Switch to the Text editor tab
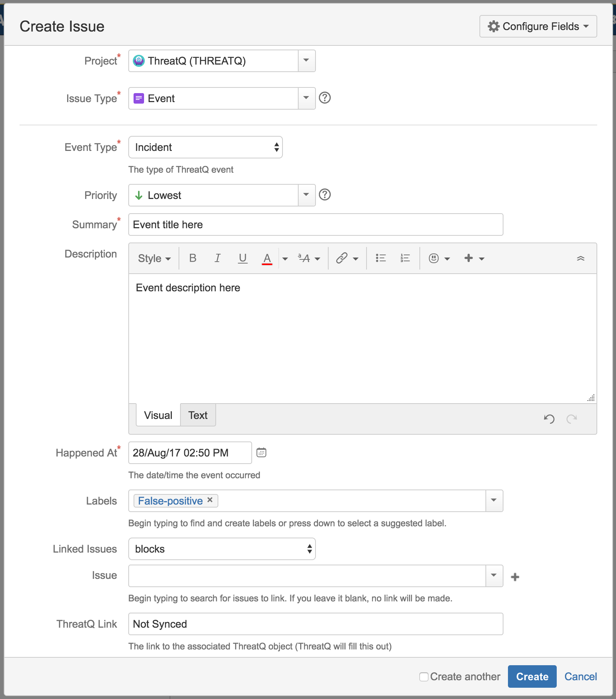 click(198, 415)
